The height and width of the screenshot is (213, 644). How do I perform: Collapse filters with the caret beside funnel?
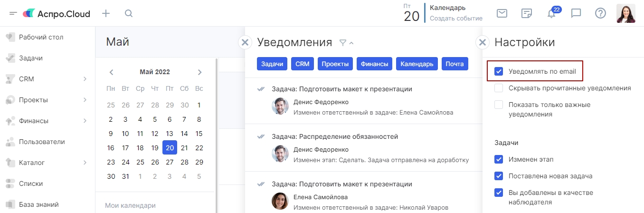point(351,43)
